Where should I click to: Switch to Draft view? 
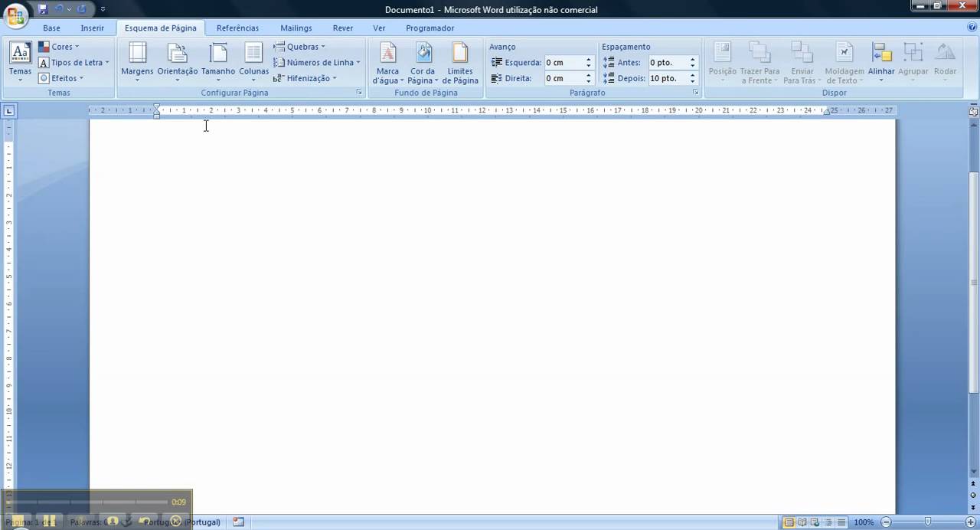coord(841,522)
